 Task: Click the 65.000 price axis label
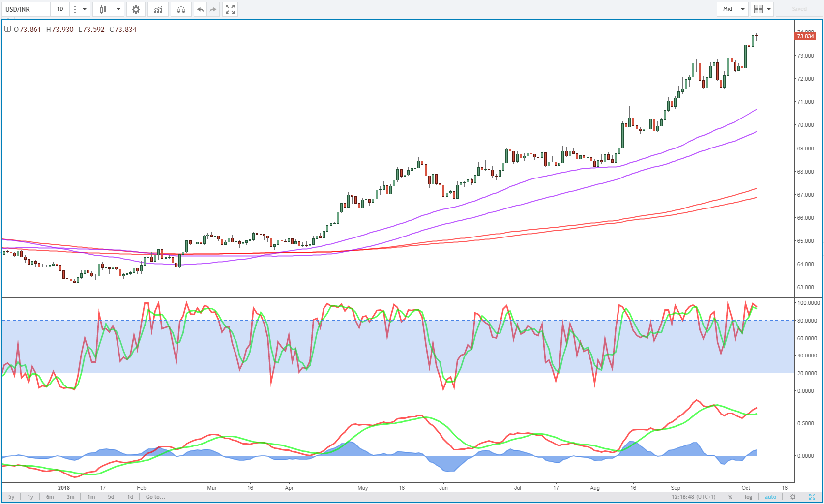click(x=805, y=241)
